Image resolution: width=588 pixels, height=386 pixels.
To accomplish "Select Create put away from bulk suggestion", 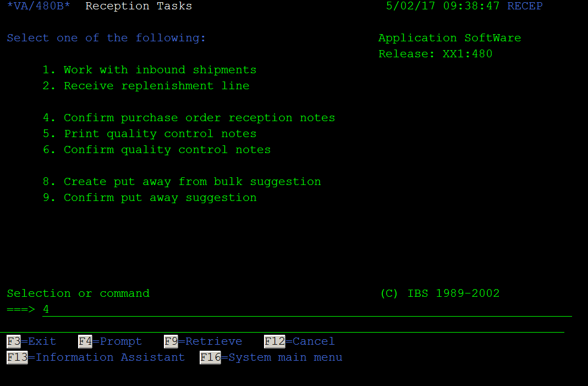I will tap(182, 182).
